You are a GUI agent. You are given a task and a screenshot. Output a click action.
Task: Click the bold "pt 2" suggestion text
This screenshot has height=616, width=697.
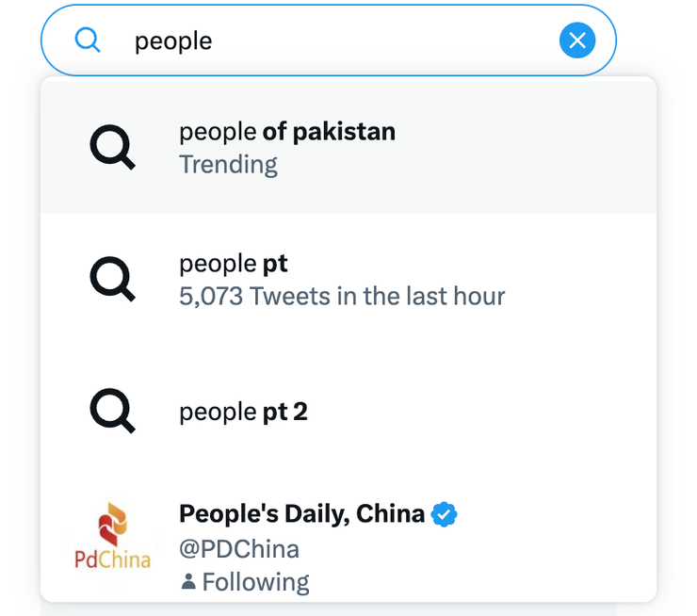point(284,412)
